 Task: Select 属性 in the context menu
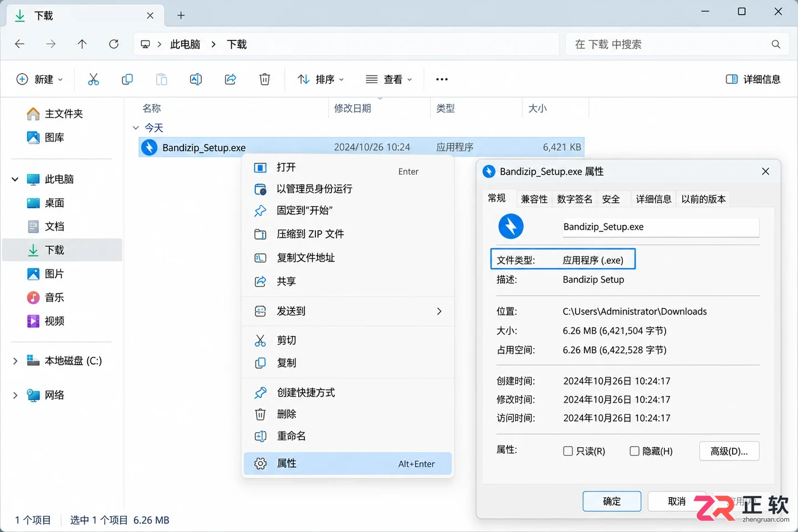click(348, 463)
